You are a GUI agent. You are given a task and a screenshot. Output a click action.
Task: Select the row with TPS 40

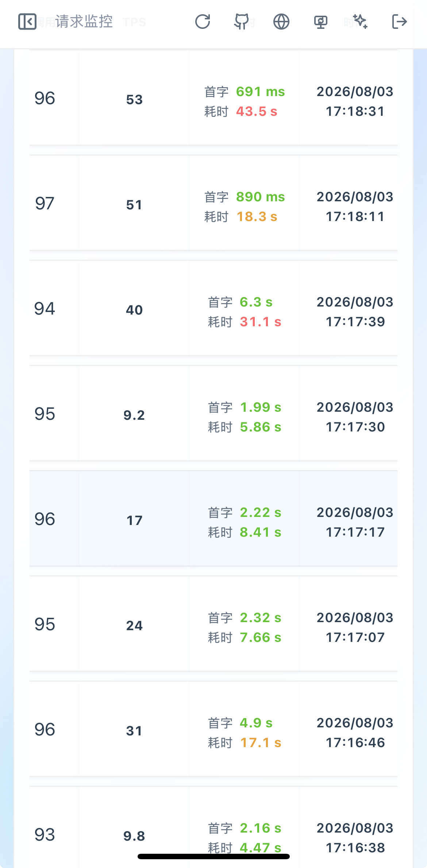click(213, 308)
